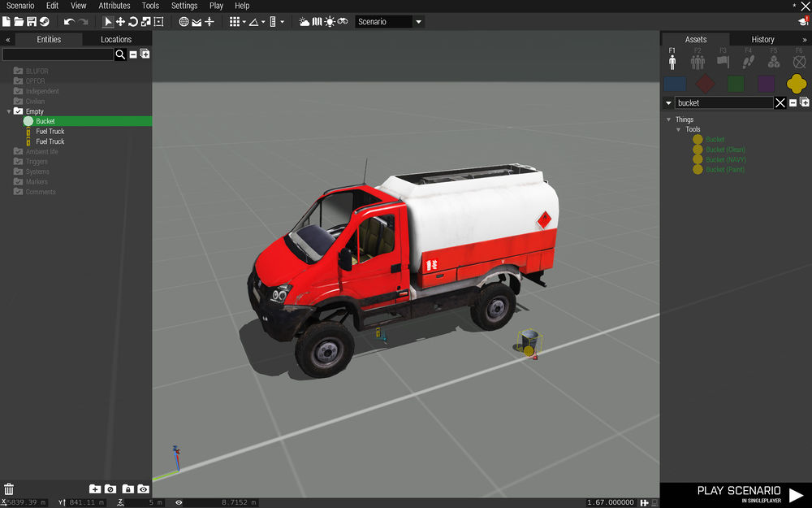The image size is (812, 508).
Task: Collapse the Empty layer in the entity tree
Action: (x=11, y=111)
